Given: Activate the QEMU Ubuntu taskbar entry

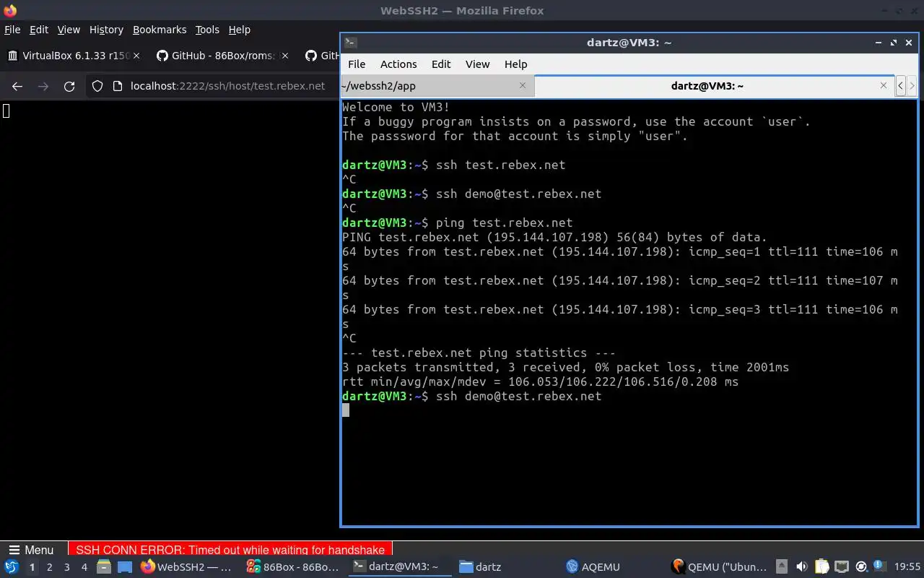Looking at the screenshot, I should point(719,567).
